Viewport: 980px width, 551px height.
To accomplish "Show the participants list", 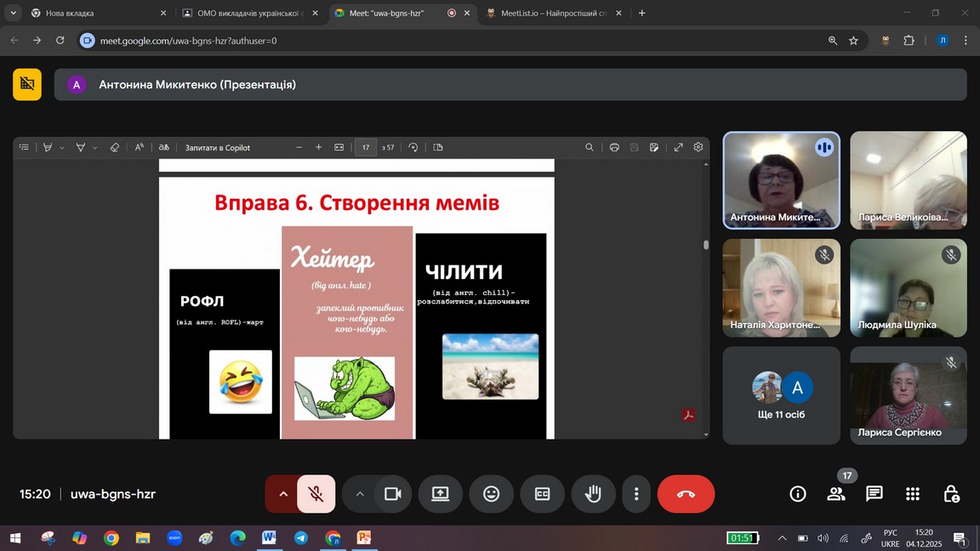I will point(836,494).
